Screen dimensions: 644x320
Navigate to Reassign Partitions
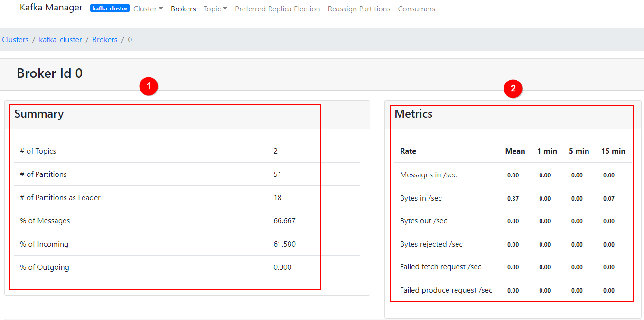coord(359,9)
